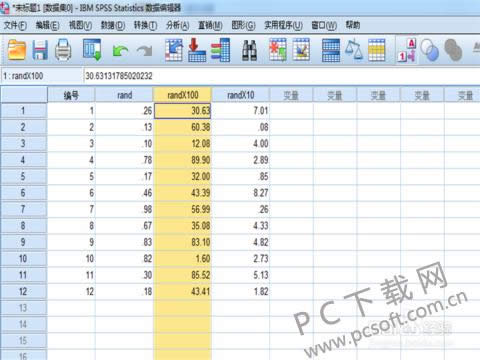480x360 pixels.
Task: Open the 文件(F) menu
Action: click(x=15, y=25)
